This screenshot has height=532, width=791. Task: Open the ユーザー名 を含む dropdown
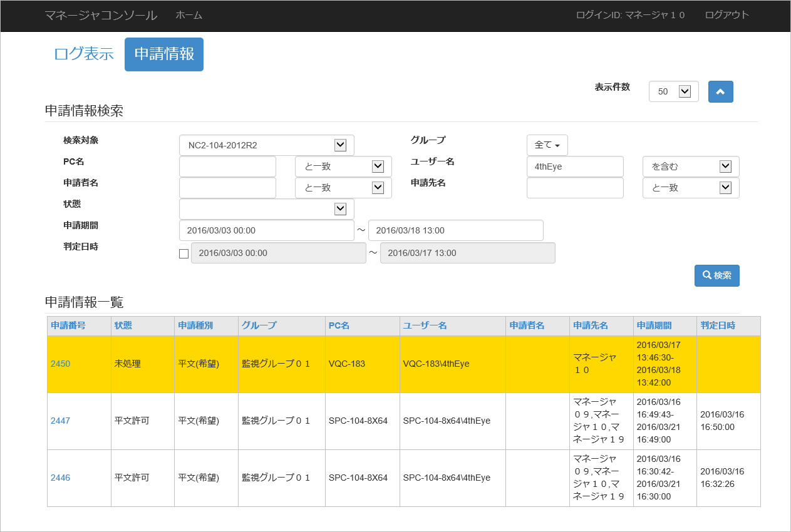[x=691, y=166]
